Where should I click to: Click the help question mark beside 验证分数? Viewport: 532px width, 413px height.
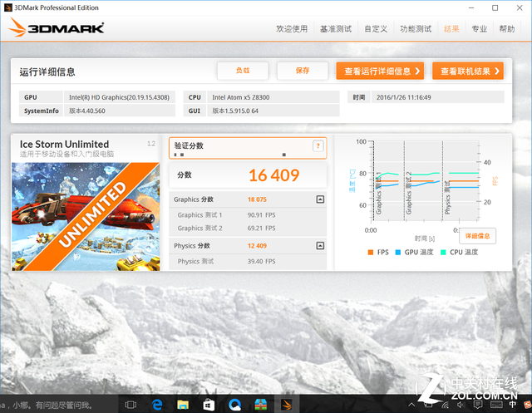click(318, 146)
